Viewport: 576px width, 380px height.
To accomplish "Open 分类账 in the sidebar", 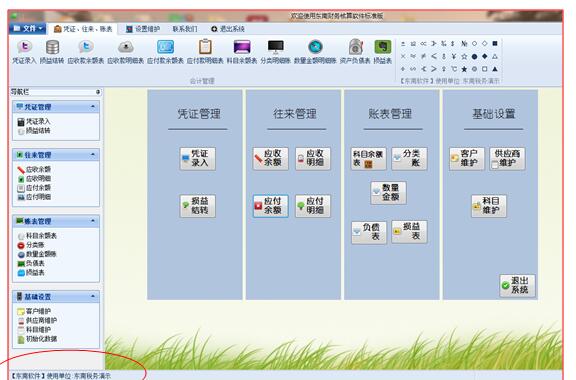I will tap(31, 245).
